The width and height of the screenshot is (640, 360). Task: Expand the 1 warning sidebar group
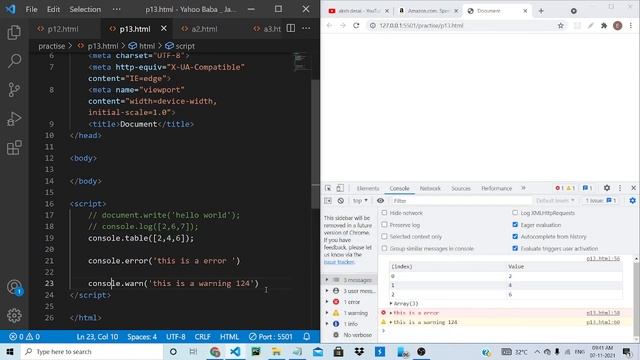327,313
